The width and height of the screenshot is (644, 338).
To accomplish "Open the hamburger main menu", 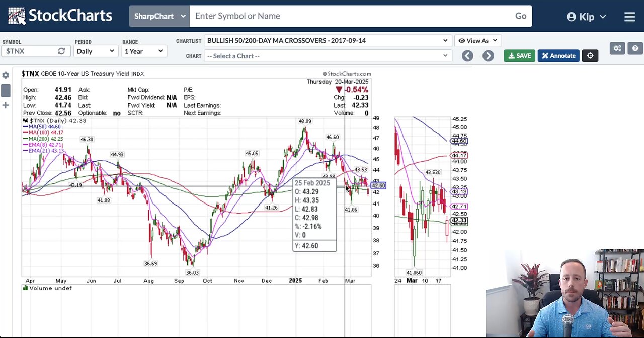I will pyautogui.click(x=629, y=17).
